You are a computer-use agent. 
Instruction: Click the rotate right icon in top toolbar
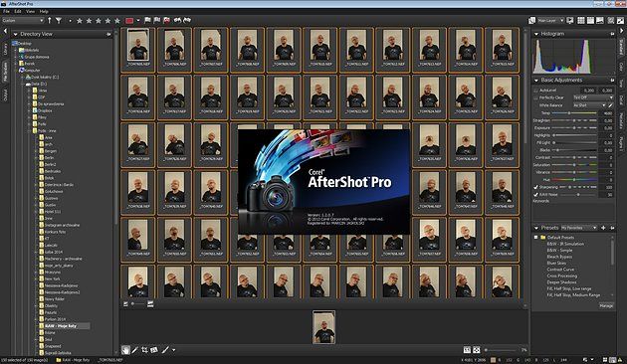(187, 20)
